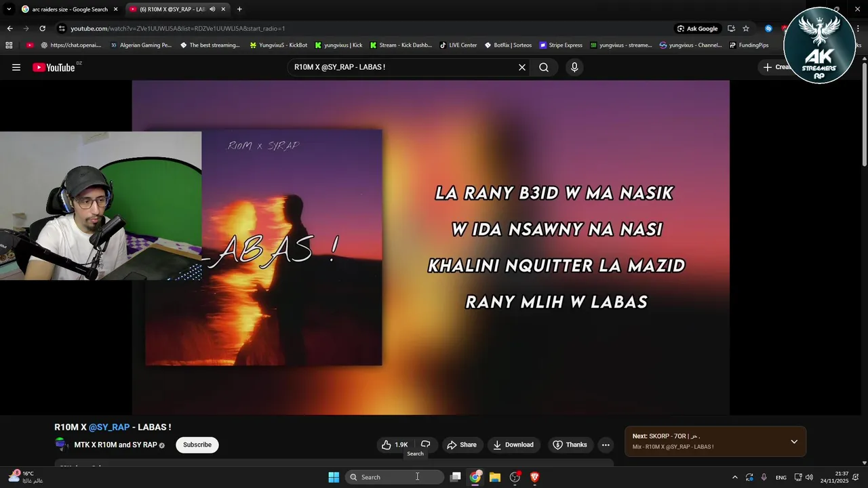Open volume control in system tray
The height and width of the screenshot is (488, 868).
[x=809, y=477]
